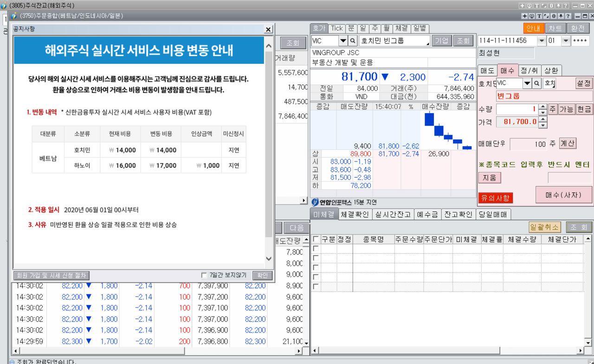
Task: Click the 확인 confirm button in the notice
Action: pos(263,275)
